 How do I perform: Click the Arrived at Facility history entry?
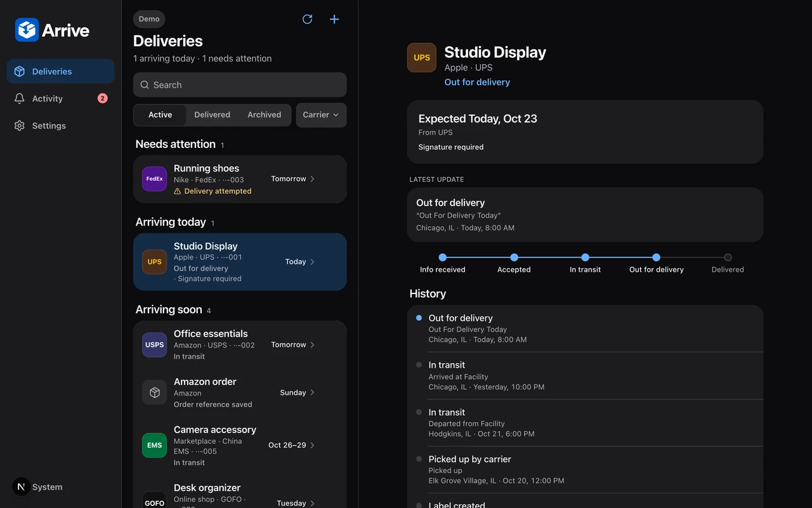[x=585, y=375]
